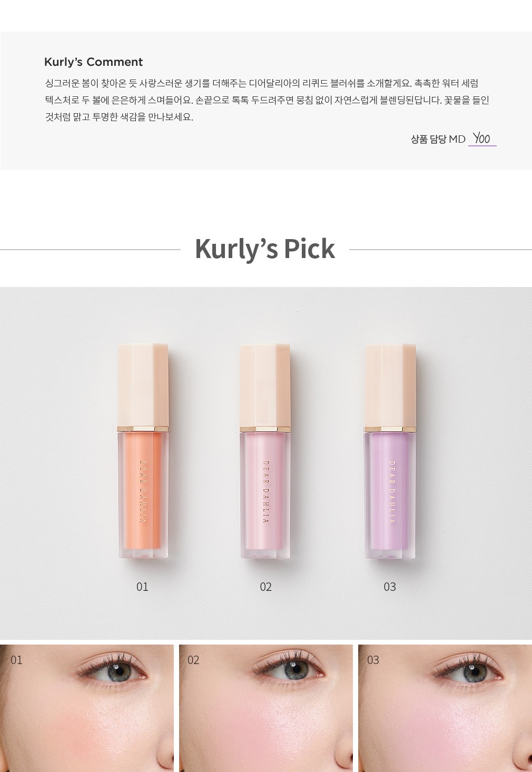532x772 pixels.
Task: Click the Kurly's Comment title
Action: pyautogui.click(x=93, y=62)
